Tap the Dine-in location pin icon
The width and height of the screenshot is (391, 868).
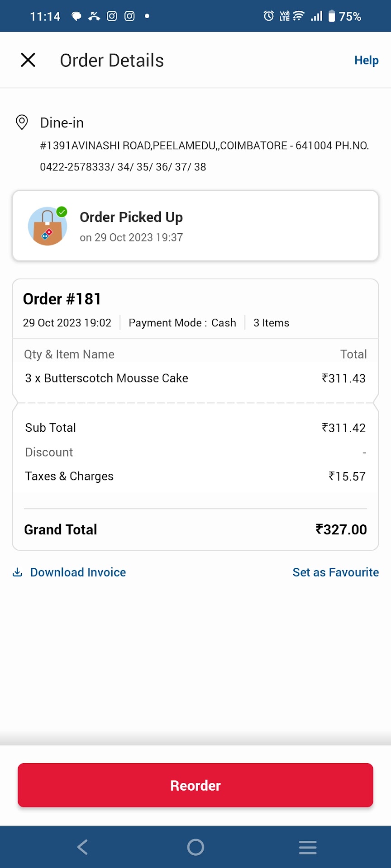click(22, 122)
